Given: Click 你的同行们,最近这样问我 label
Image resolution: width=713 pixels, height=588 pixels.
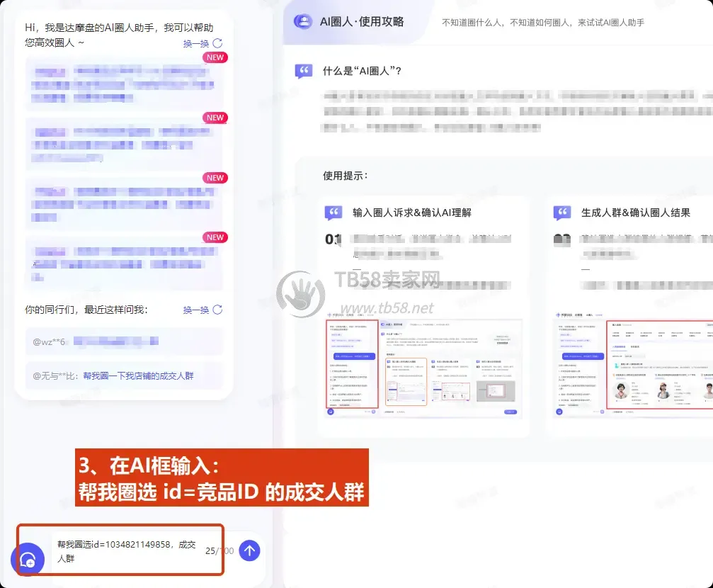Looking at the screenshot, I should click(x=86, y=310).
